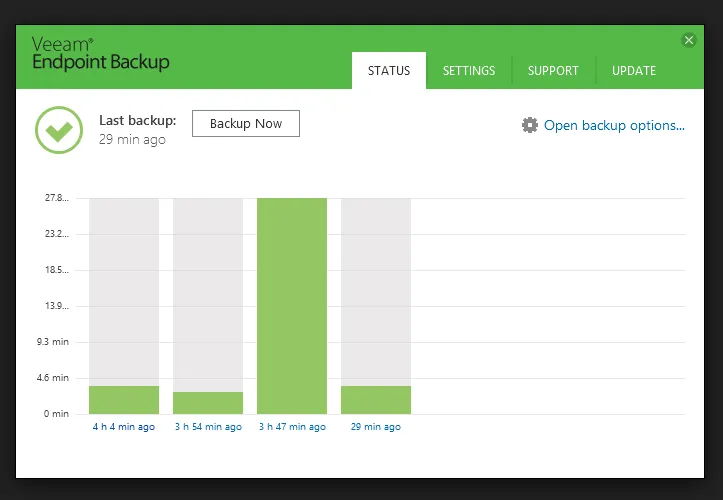
Task: Switch to the STATUS tab
Action: point(389,71)
